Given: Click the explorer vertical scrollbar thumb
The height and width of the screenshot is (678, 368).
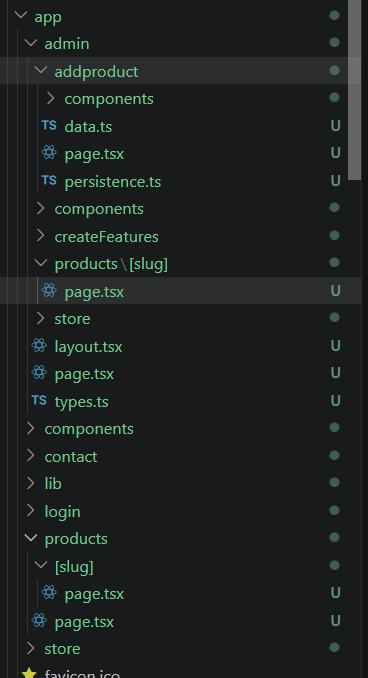Looking at the screenshot, I should pyautogui.click(x=355, y=90).
